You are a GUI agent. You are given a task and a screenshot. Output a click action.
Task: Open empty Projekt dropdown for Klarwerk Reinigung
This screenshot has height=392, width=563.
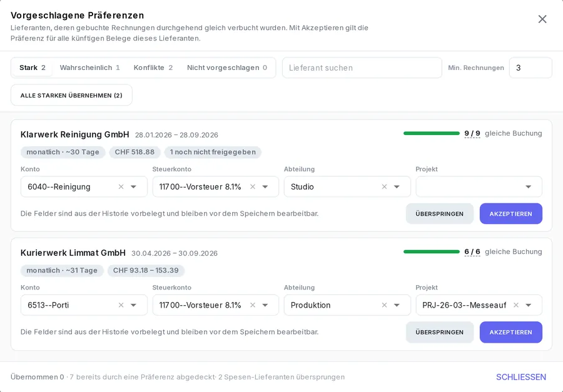click(x=529, y=187)
